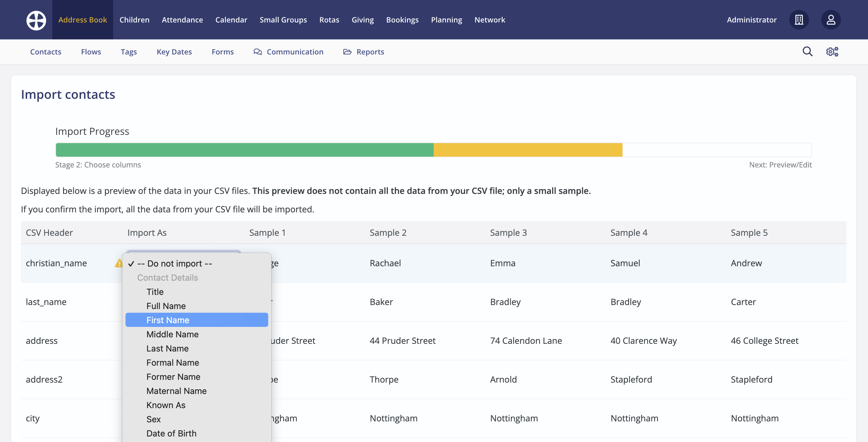The height and width of the screenshot is (442, 868).
Task: Click the ChurchSuite logo icon
Action: 36,20
